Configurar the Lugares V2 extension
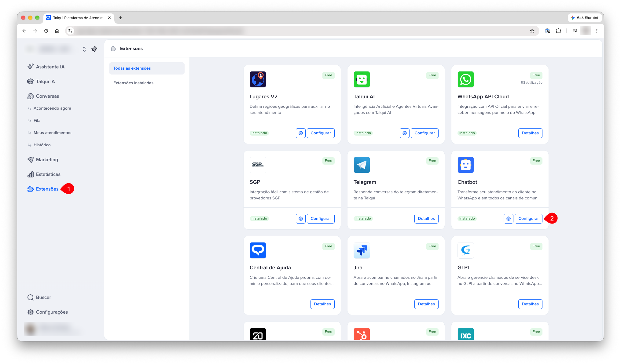This screenshot has height=364, width=621. point(321,133)
